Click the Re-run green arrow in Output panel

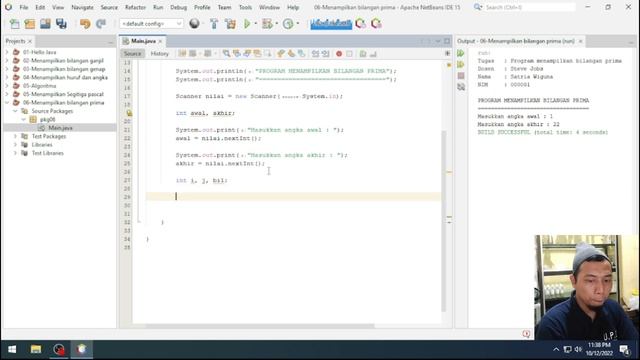pos(461,53)
